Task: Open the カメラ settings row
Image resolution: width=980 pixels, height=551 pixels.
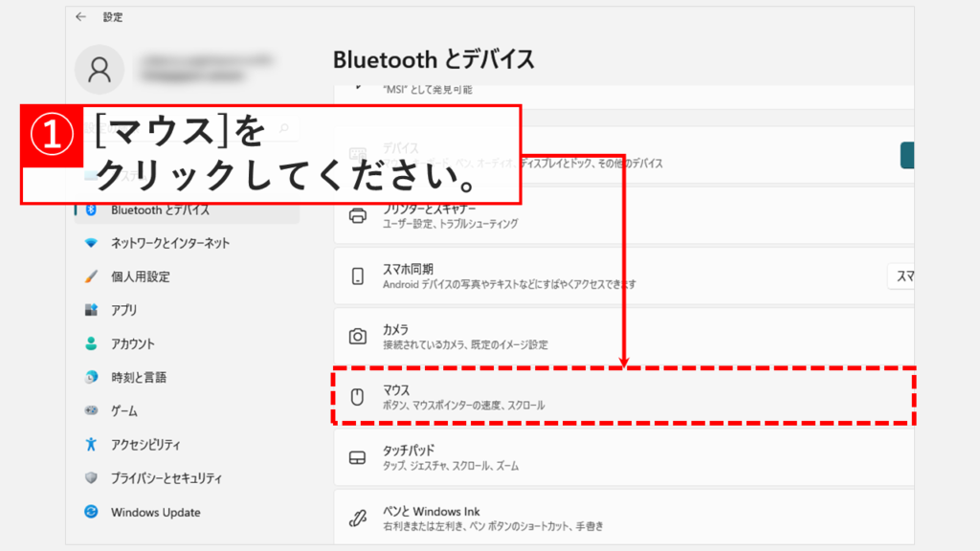Action: tap(624, 336)
